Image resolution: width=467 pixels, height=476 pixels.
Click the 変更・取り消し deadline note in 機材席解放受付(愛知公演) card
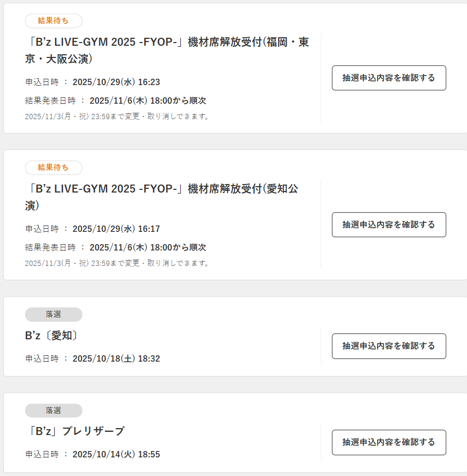117,263
